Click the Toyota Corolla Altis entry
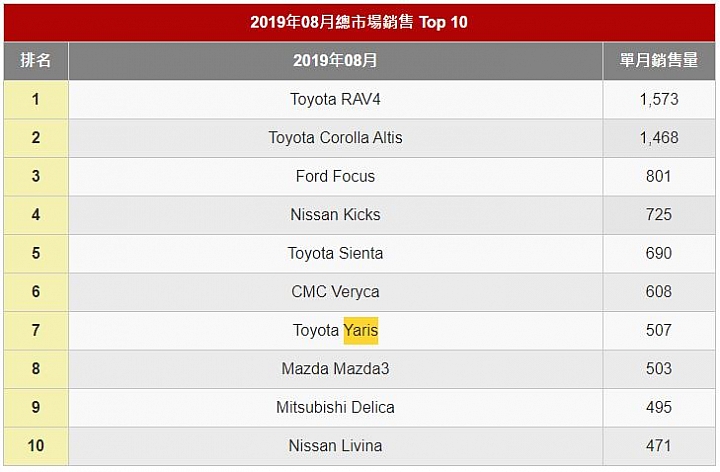Screen dimensions: 720x472 335,138
